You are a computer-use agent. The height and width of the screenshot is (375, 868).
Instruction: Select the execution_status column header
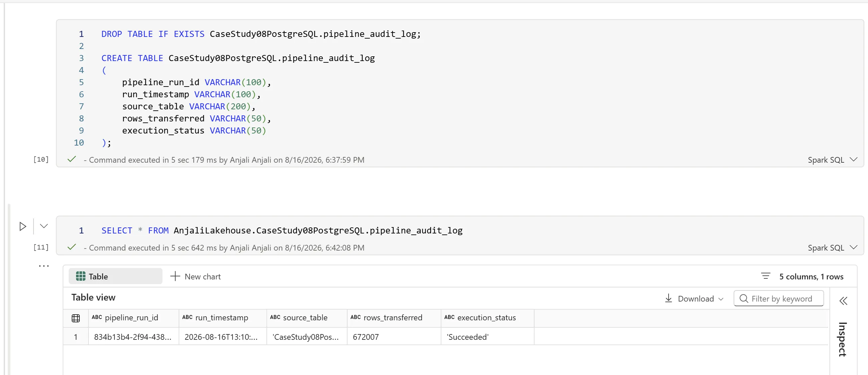[488, 318]
